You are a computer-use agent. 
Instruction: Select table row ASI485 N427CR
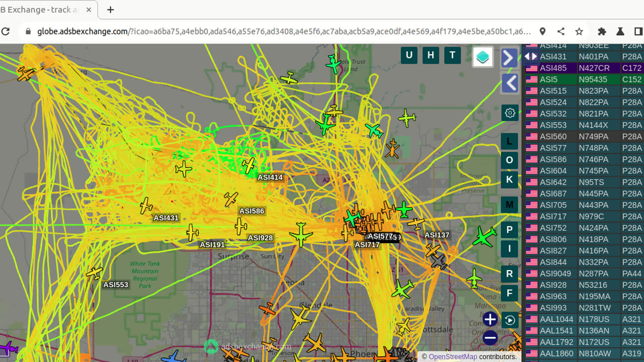[584, 68]
